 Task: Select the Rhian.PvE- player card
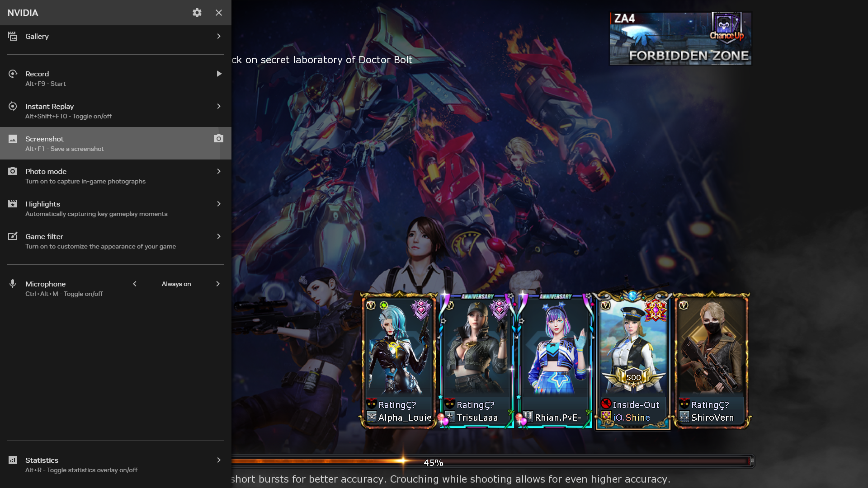[x=555, y=360]
